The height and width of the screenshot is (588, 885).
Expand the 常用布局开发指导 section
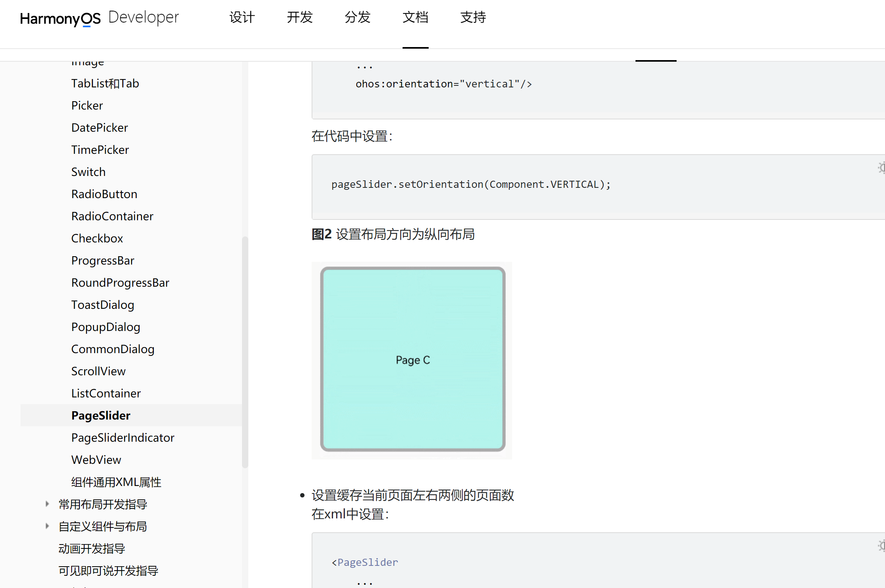[47, 504]
